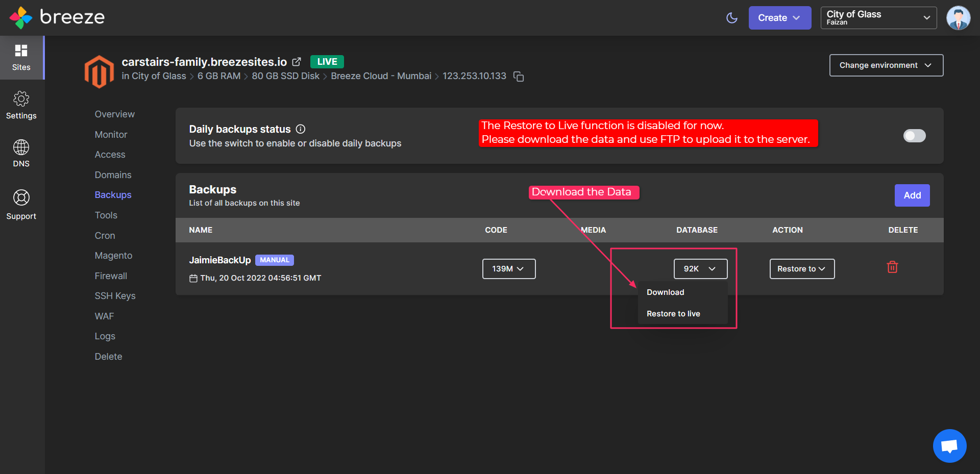Click the LIVE environment badge
This screenshot has width=980, height=474.
click(327, 62)
